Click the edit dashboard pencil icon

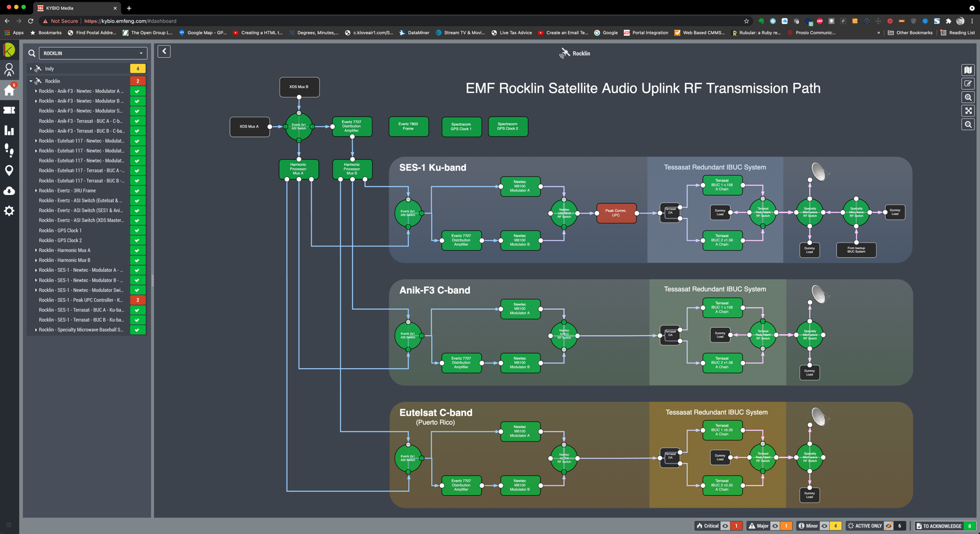[968, 83]
